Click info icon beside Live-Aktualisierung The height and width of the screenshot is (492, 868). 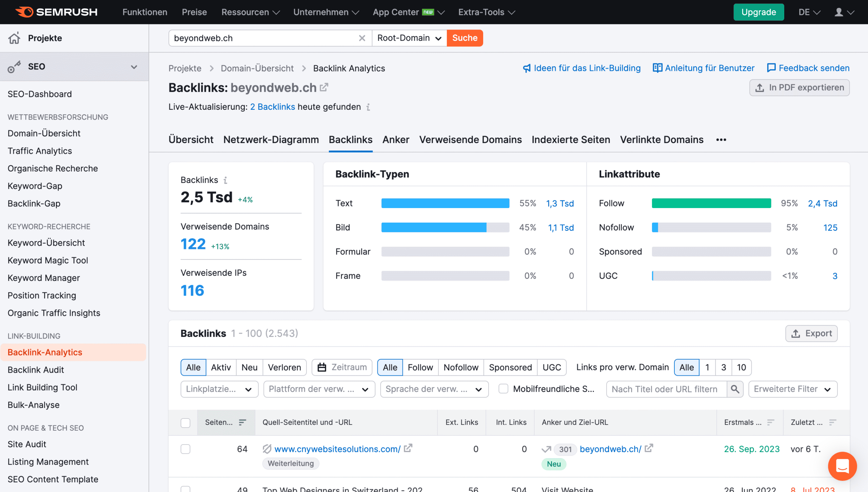[368, 107]
